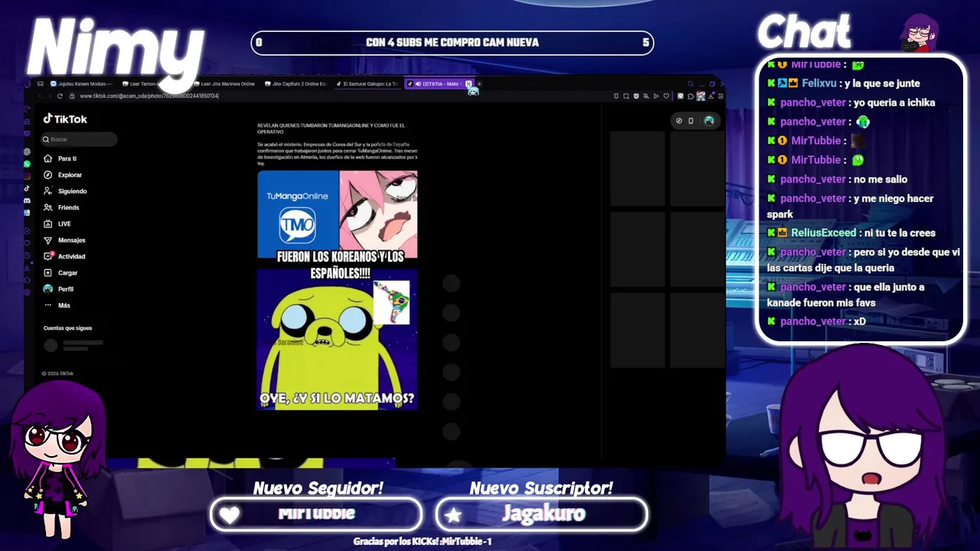
Task: Open sidebar settings gear icon
Action: [27, 292]
